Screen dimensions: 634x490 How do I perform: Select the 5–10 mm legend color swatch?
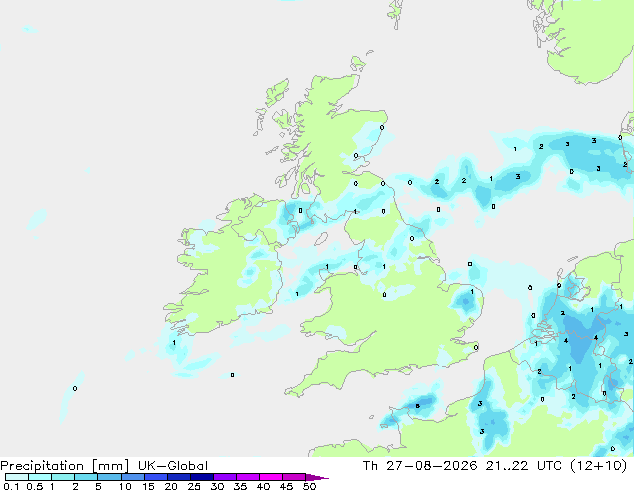[109, 477]
